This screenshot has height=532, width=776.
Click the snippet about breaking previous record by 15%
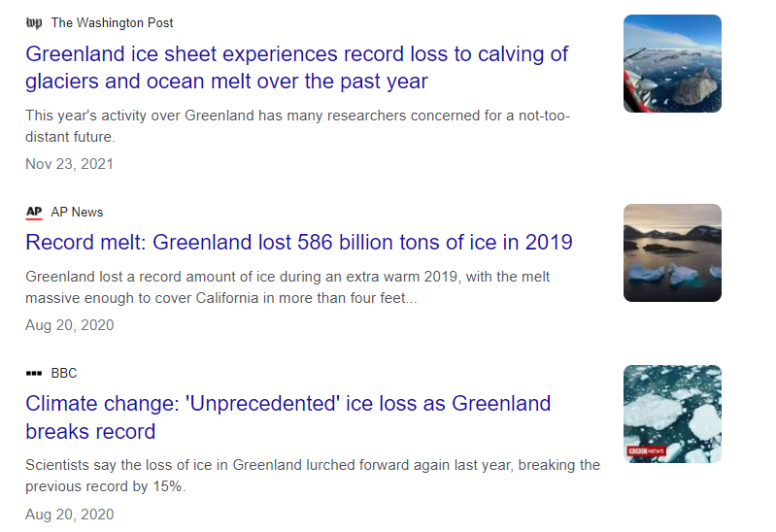(x=313, y=476)
